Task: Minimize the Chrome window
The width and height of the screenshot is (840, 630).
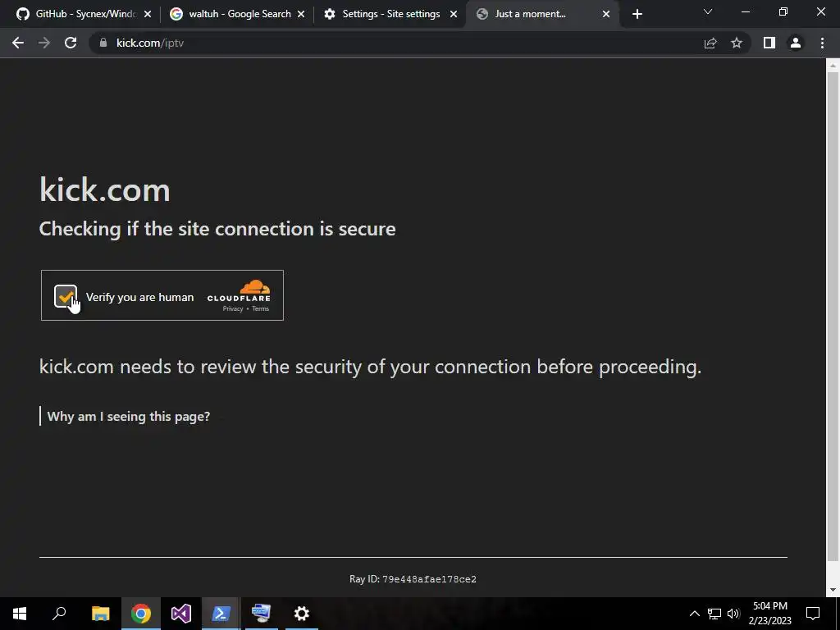Action: pos(745,11)
